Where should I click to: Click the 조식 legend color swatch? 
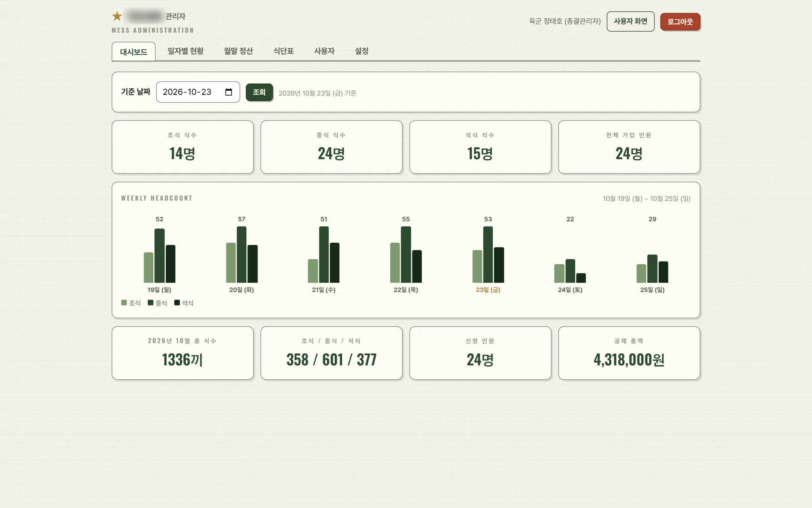pos(124,303)
